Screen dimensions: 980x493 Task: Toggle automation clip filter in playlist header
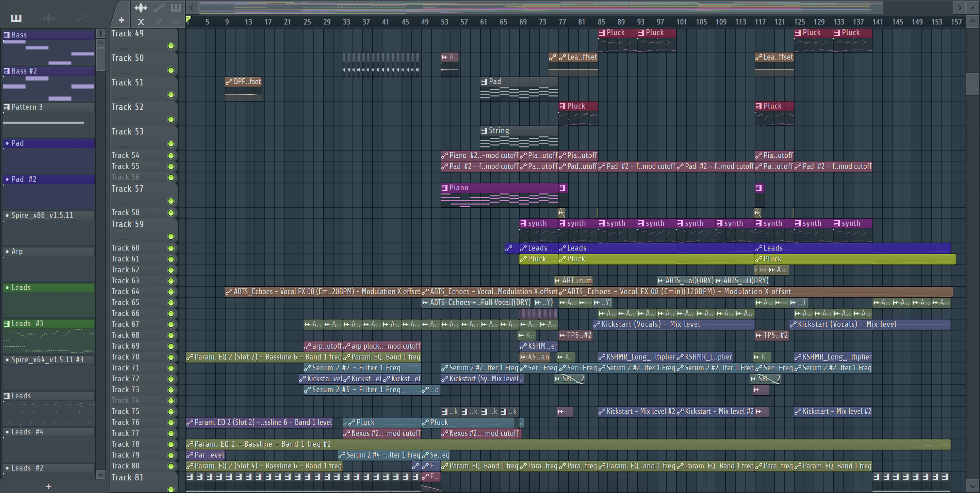tap(159, 7)
